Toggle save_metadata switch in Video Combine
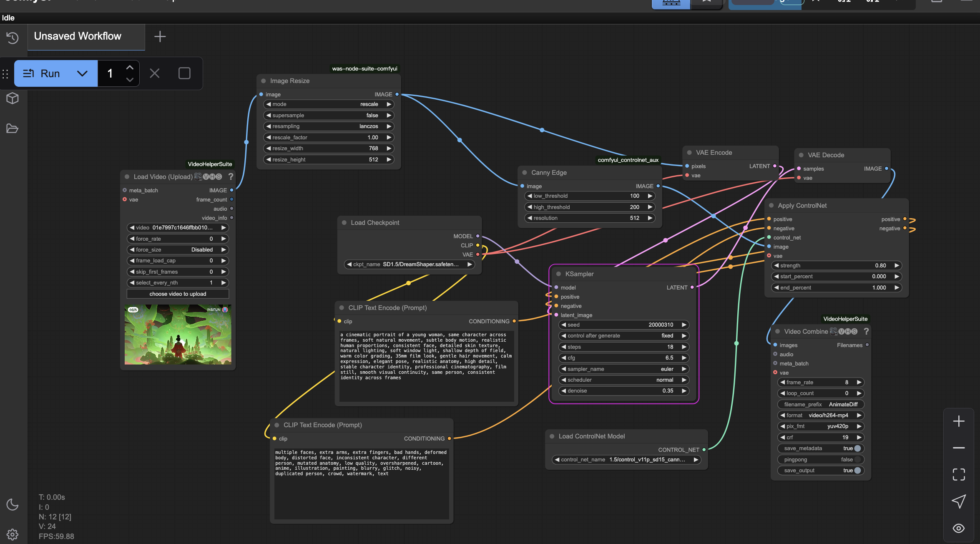This screenshot has width=980, height=544. pyautogui.click(x=857, y=448)
